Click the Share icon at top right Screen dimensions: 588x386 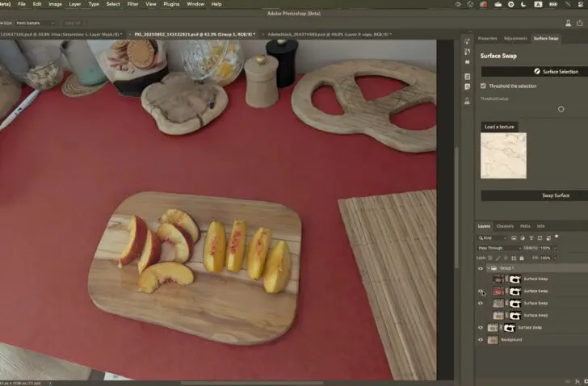point(580,23)
